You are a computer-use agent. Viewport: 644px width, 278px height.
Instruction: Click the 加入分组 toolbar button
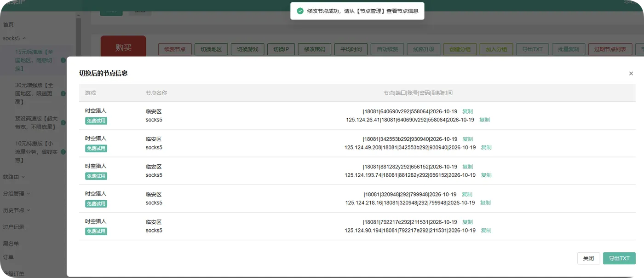coord(496,49)
